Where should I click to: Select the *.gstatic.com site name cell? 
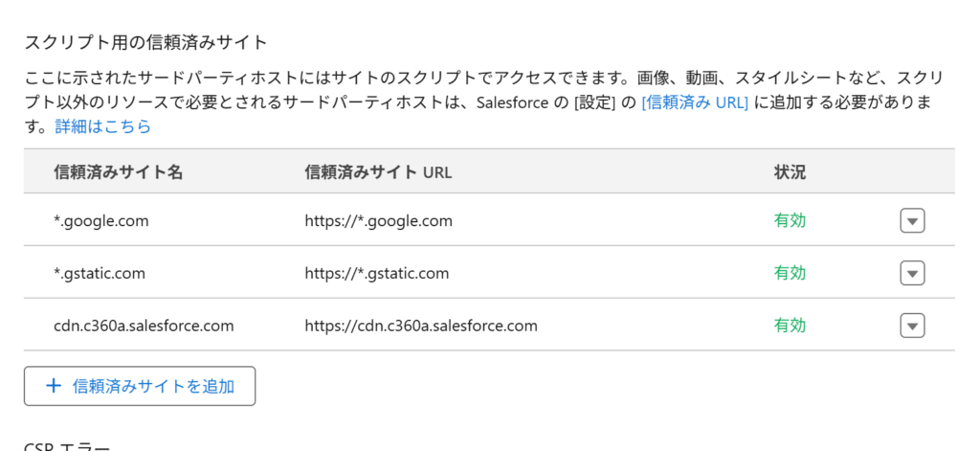coord(100,273)
